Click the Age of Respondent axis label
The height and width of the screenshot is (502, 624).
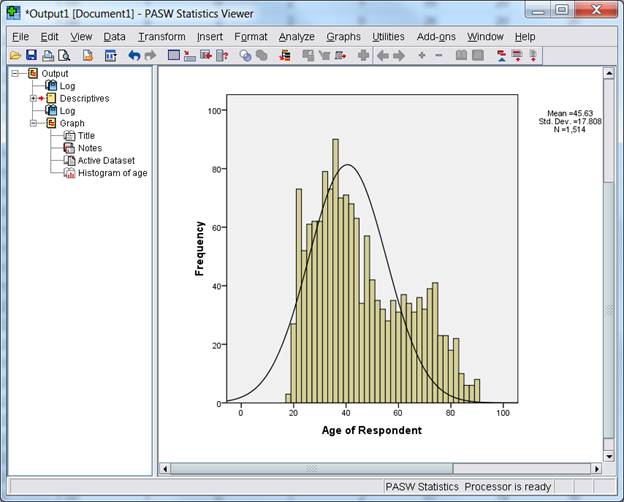point(372,430)
